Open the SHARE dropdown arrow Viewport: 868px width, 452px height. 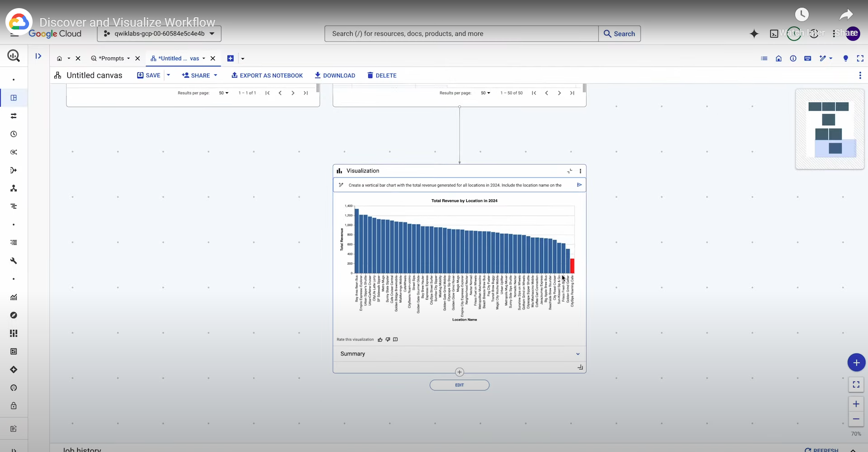click(216, 75)
